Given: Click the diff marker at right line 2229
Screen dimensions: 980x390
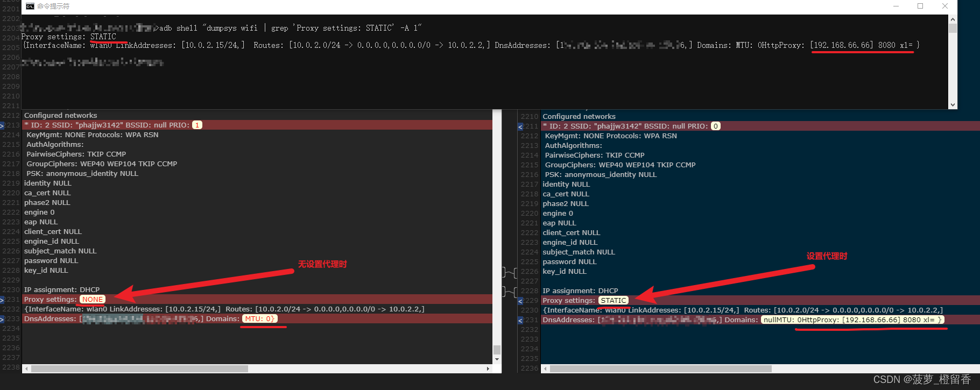Looking at the screenshot, I should pyautogui.click(x=520, y=301).
